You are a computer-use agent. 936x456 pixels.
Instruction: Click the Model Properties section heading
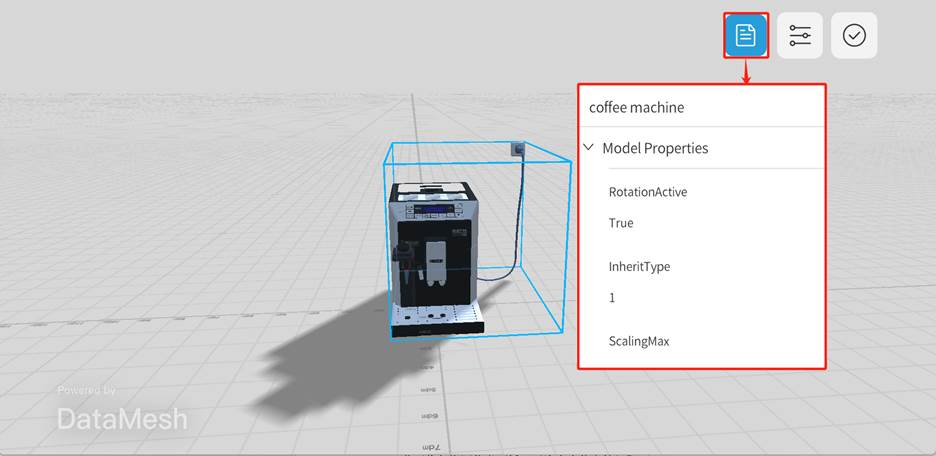tap(655, 148)
